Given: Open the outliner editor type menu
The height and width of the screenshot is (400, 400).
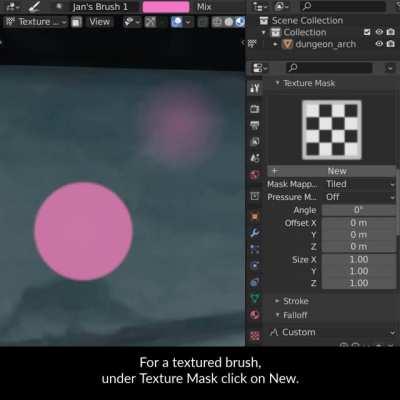Looking at the screenshot, I should point(260,7).
